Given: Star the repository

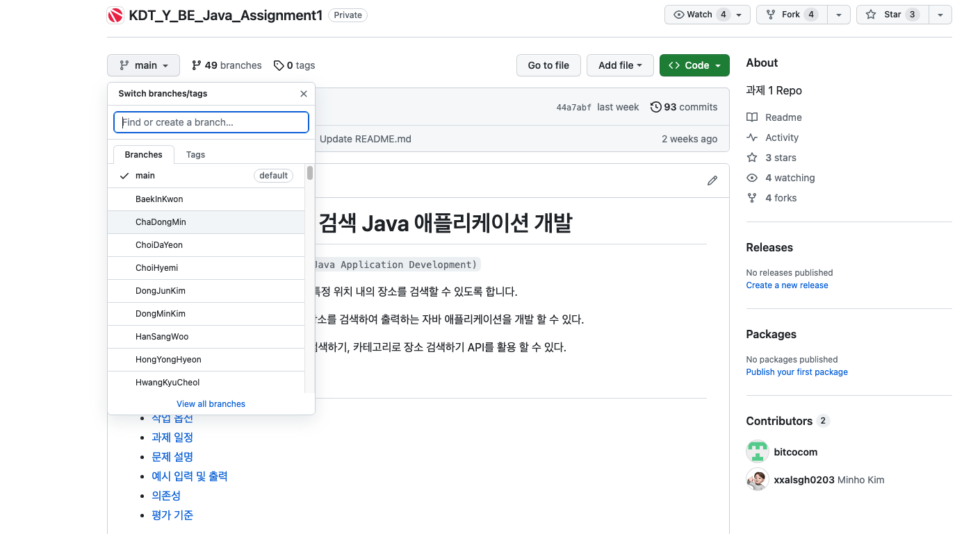Looking at the screenshot, I should [x=892, y=15].
